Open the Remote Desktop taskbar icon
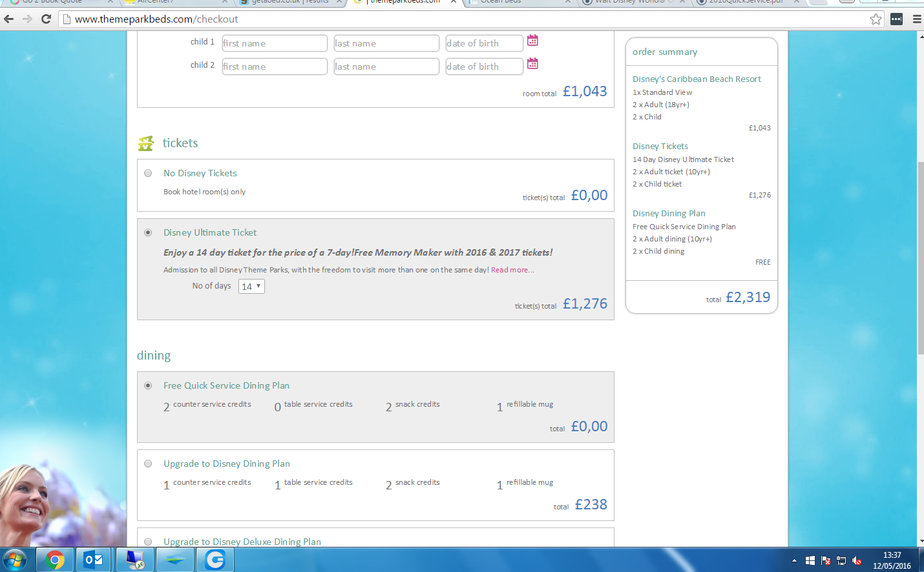Image resolution: width=924 pixels, height=572 pixels. coord(135,560)
